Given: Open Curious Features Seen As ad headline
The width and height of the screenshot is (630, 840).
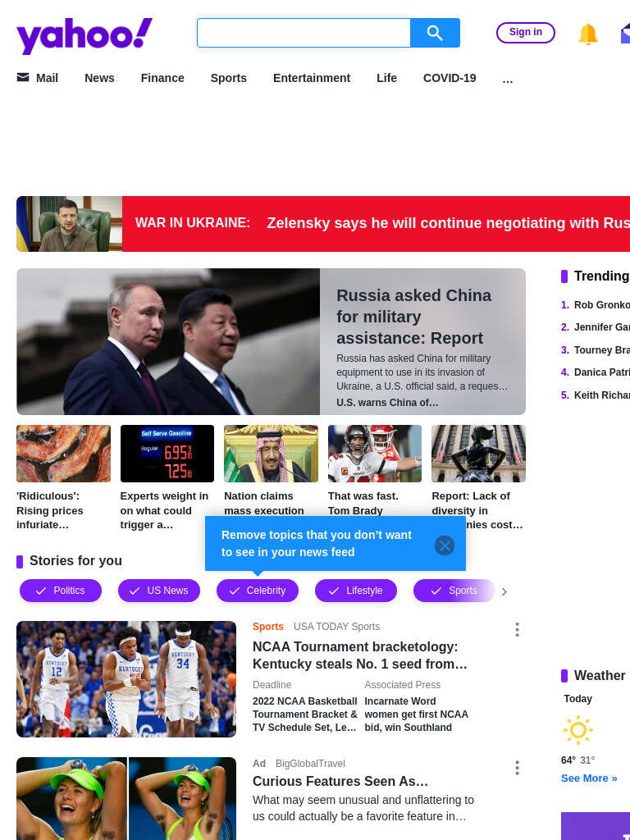Looking at the screenshot, I should (340, 781).
